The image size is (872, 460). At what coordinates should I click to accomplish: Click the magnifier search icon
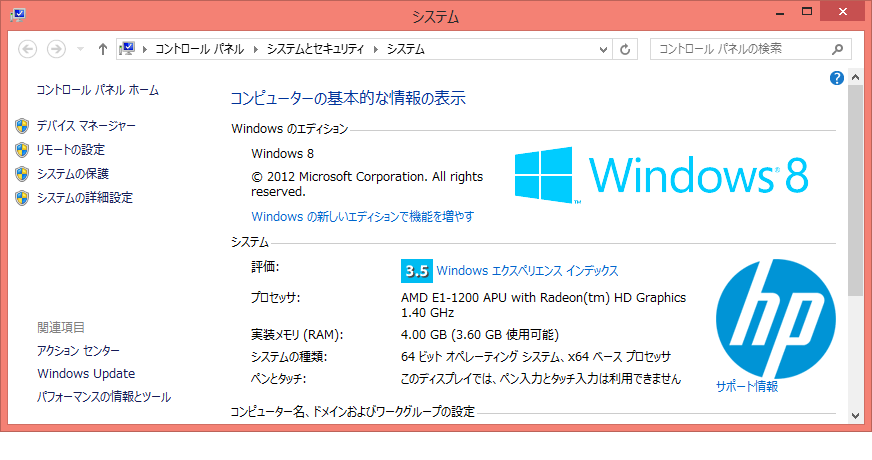click(x=838, y=50)
